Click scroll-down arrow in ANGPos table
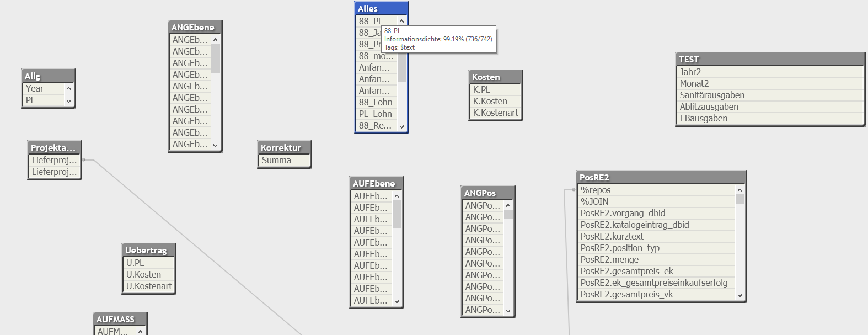The height and width of the screenshot is (335, 868). point(508,311)
